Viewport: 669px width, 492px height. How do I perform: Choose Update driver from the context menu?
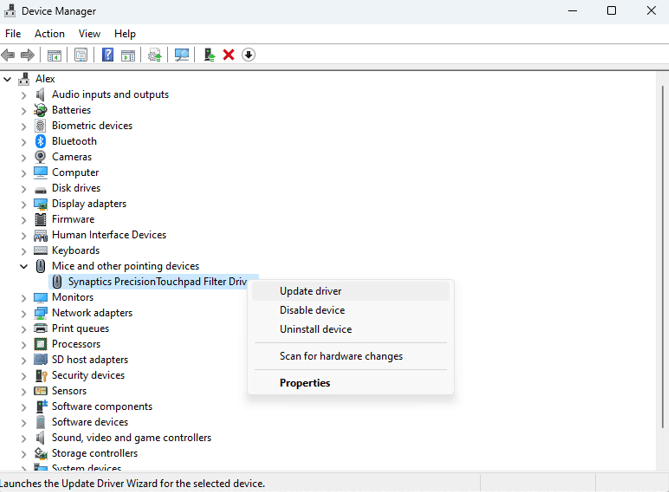310,291
